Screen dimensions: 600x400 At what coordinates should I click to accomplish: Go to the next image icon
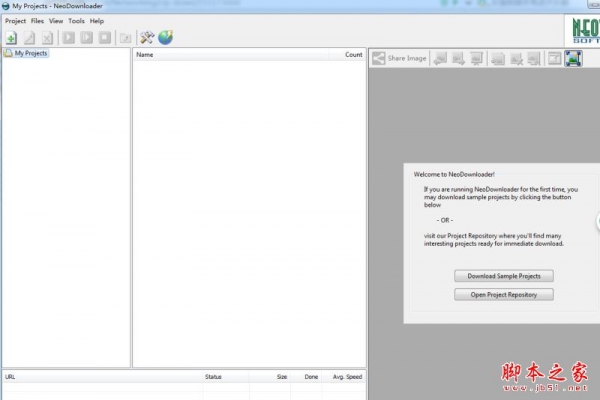click(458, 59)
